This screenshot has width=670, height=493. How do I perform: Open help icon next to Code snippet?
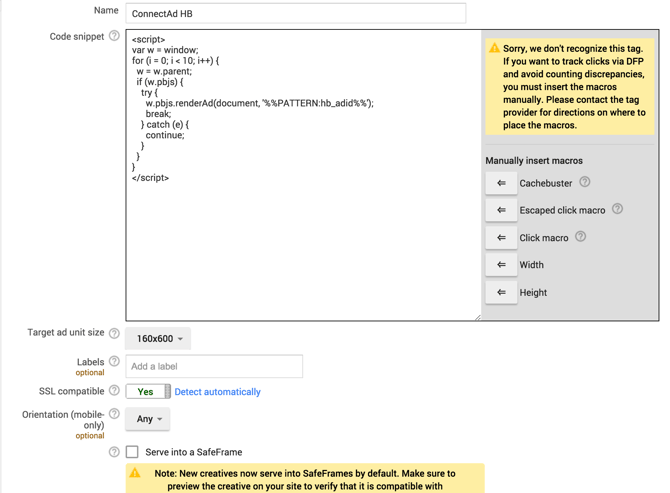pyautogui.click(x=114, y=36)
